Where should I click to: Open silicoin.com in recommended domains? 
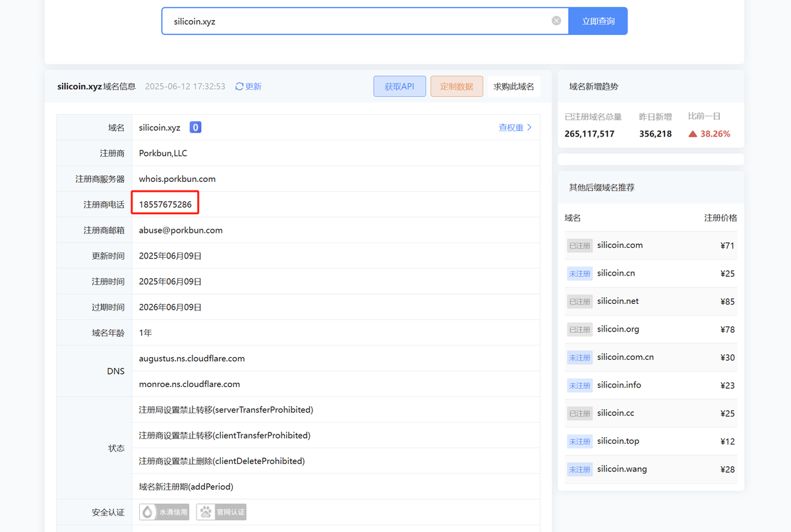pos(620,245)
